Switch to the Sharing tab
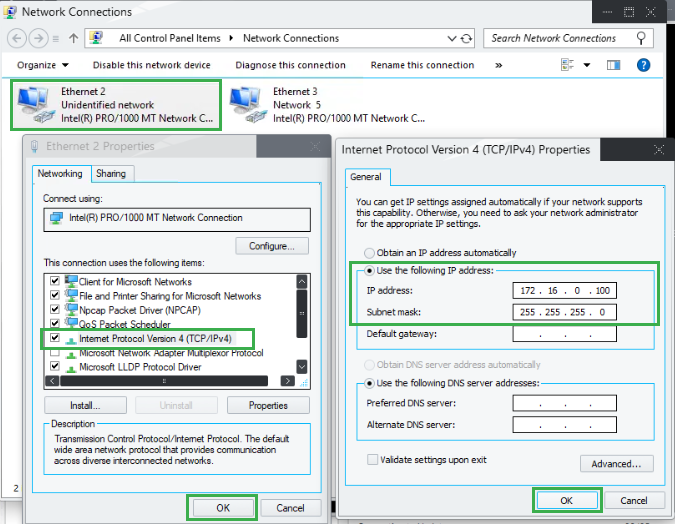Screen dimensions: 675x524 pos(111,174)
